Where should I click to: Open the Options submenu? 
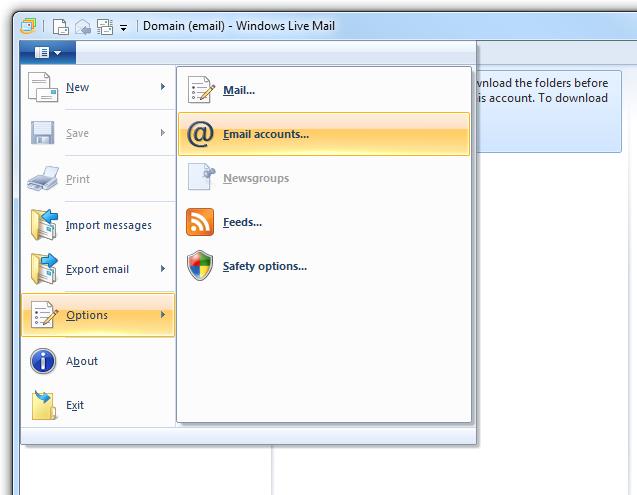(98, 315)
